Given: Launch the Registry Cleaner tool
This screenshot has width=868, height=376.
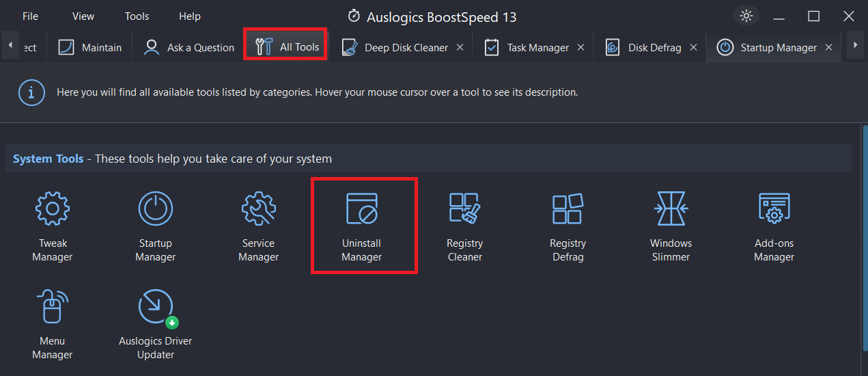Looking at the screenshot, I should point(465,226).
